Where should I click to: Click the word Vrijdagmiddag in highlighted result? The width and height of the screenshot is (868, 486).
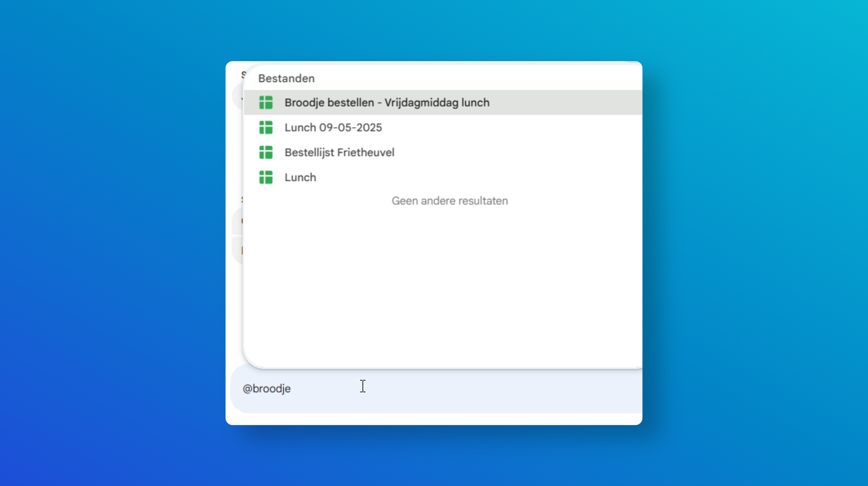(421, 102)
